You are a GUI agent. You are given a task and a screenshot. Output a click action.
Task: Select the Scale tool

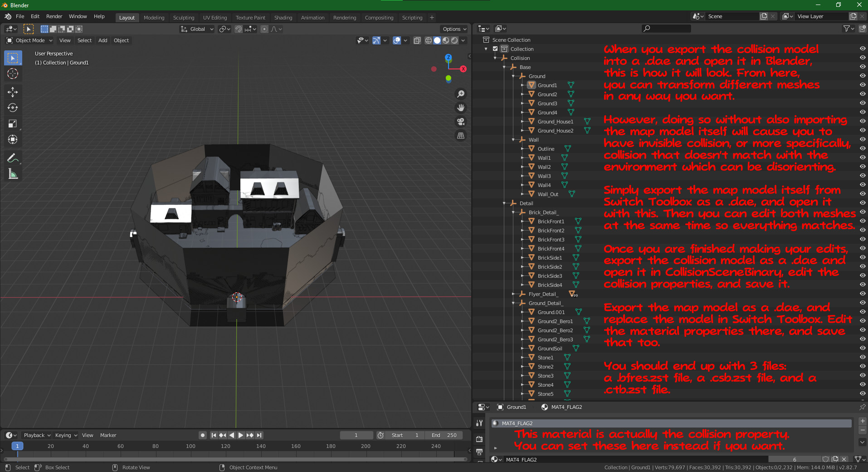coord(13,123)
